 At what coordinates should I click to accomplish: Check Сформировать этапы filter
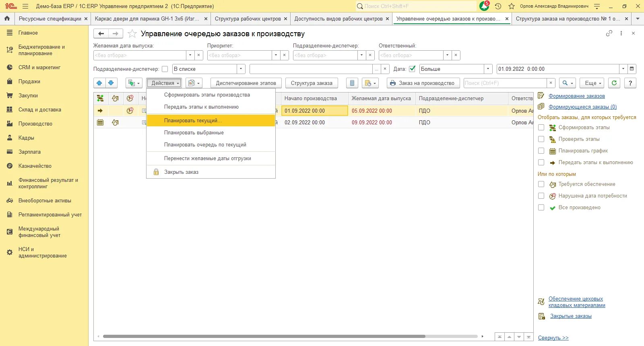(541, 128)
